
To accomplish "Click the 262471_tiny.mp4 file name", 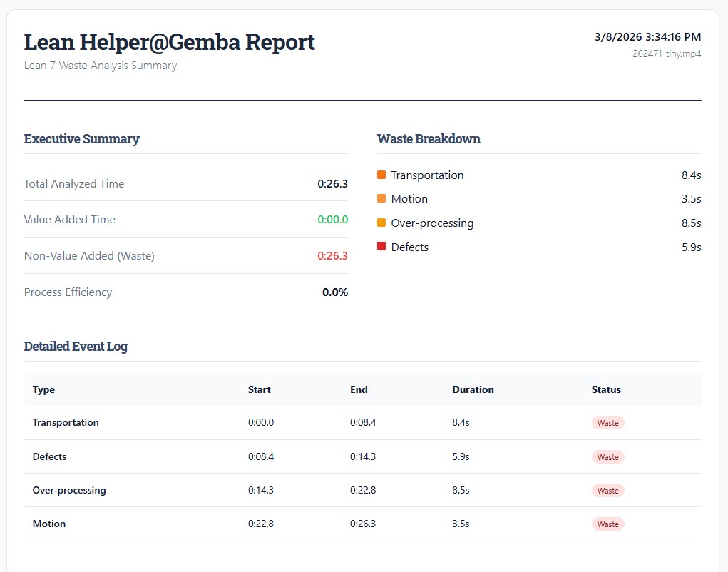I will pyautogui.click(x=667, y=53).
